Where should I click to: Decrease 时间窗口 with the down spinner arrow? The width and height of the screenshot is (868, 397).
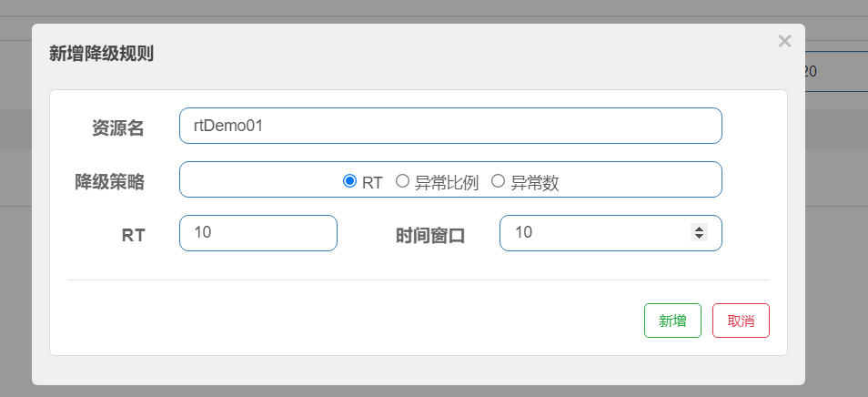tap(699, 237)
